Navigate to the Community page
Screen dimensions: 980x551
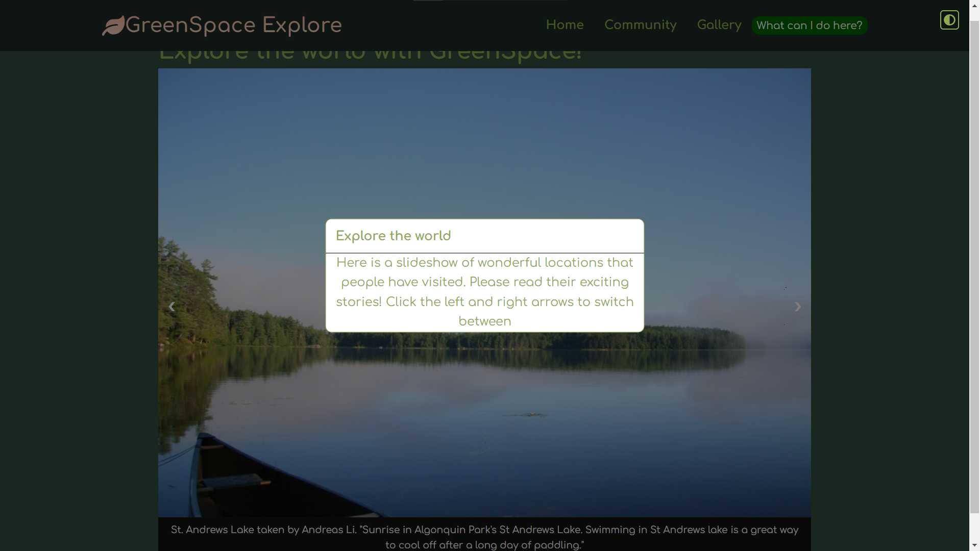(x=640, y=25)
